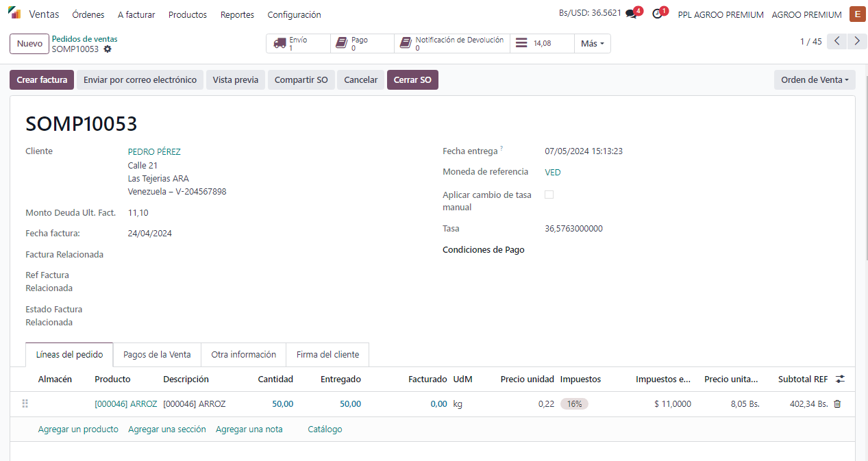Click the Crear factura button
This screenshot has width=868, height=461.
click(42, 80)
